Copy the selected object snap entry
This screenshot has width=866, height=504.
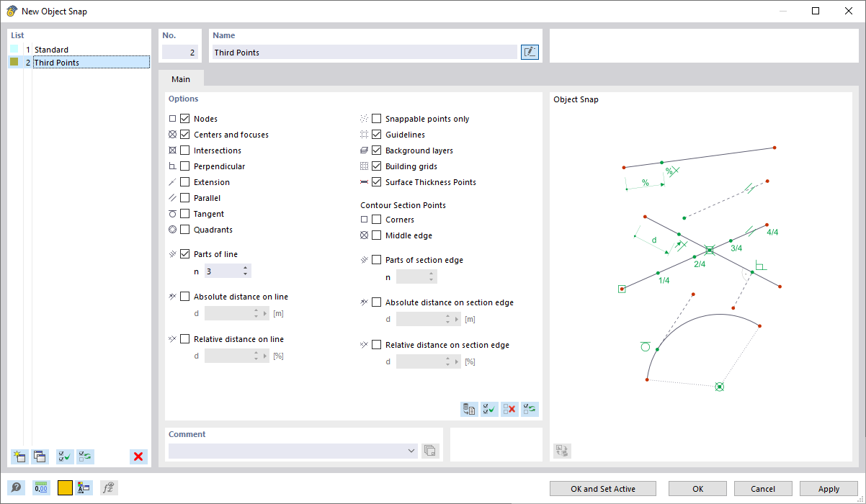point(40,456)
